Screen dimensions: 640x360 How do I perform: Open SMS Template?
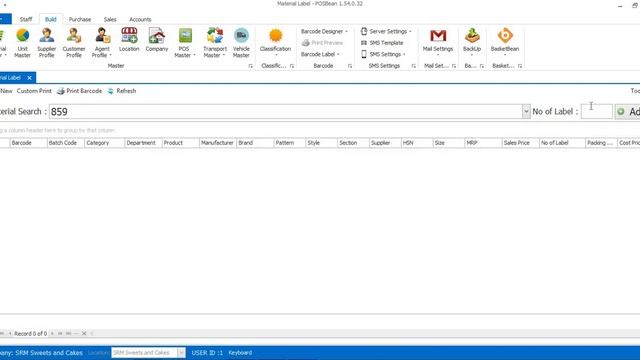[x=382, y=43]
